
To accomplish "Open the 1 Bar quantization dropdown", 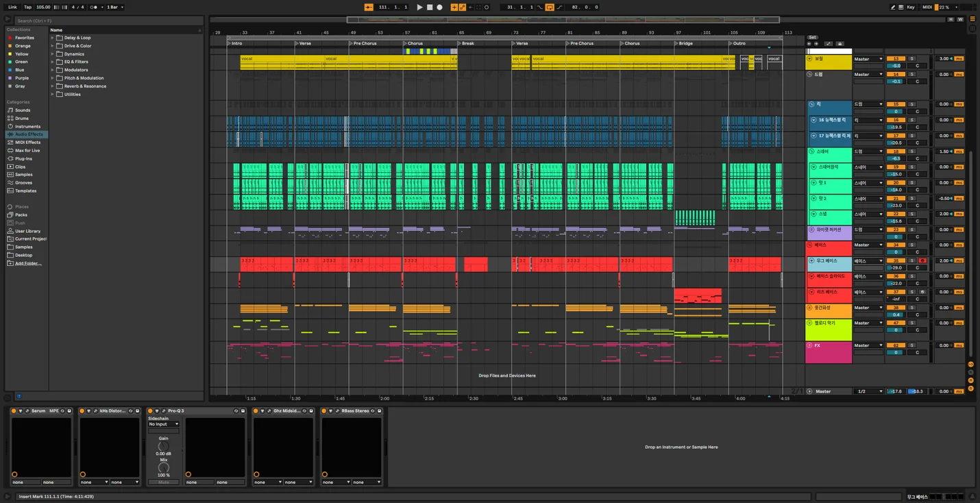I will [x=114, y=7].
